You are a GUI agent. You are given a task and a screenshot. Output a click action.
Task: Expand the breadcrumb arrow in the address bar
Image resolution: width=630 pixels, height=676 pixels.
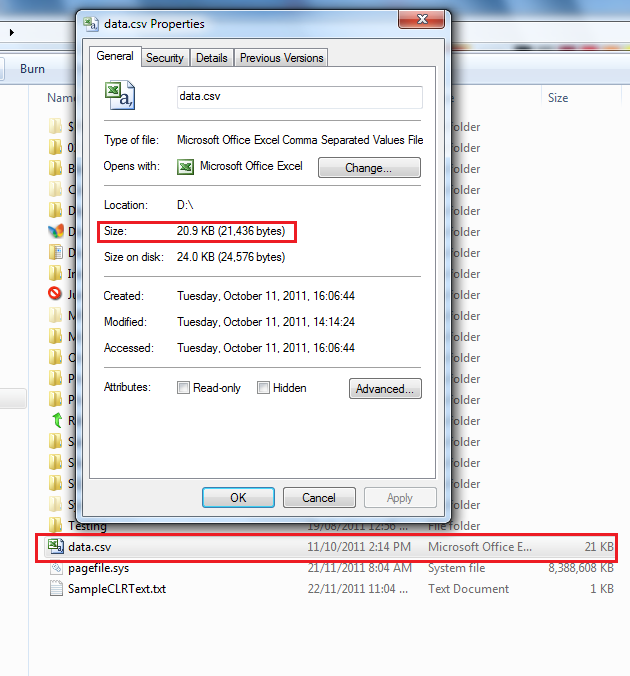tap(12, 32)
